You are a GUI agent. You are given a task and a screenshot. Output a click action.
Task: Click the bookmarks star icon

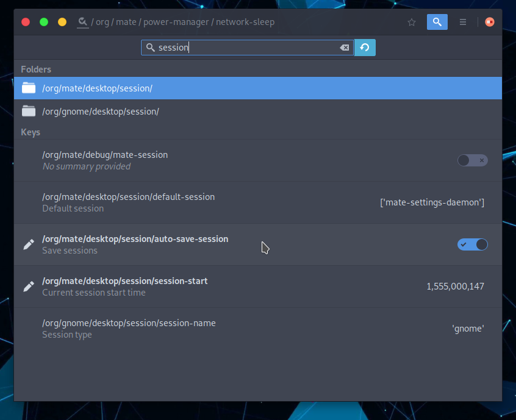pyautogui.click(x=412, y=22)
